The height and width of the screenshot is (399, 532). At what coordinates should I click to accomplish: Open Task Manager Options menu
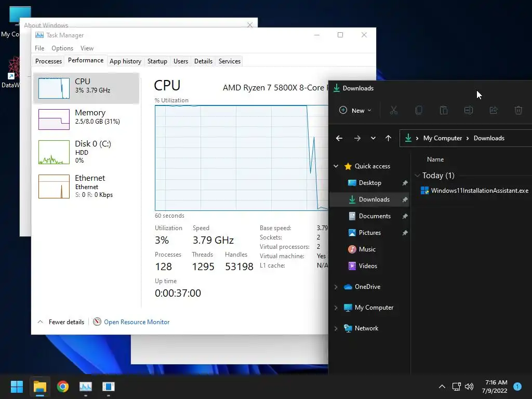[x=62, y=48]
